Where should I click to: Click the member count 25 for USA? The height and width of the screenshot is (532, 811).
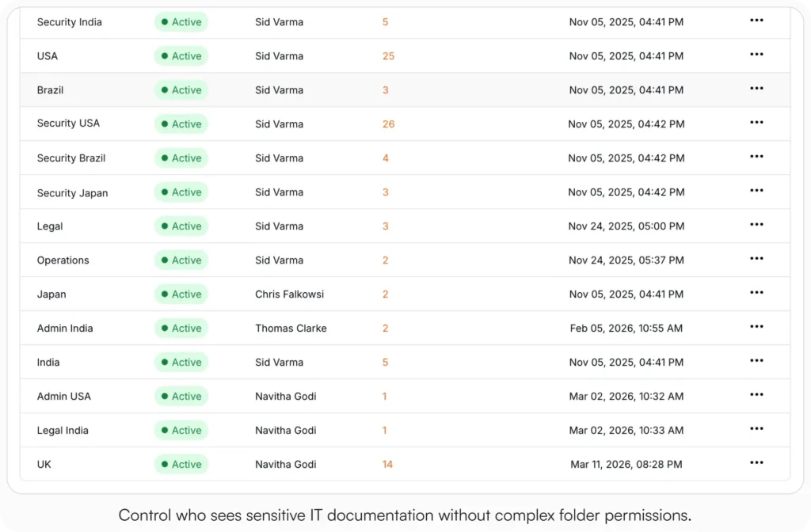pos(388,56)
